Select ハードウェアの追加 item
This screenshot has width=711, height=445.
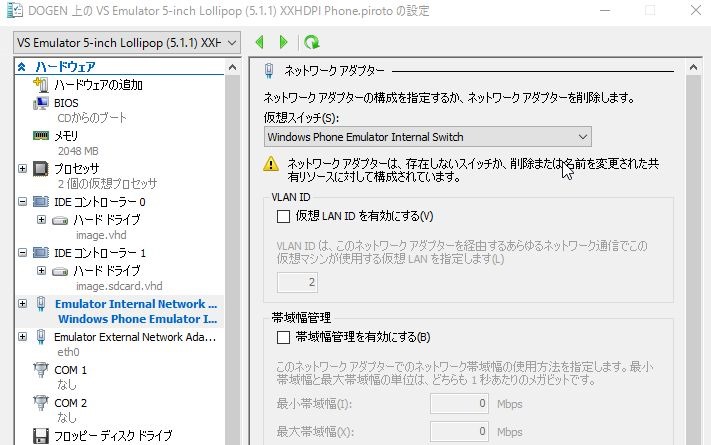(x=97, y=85)
